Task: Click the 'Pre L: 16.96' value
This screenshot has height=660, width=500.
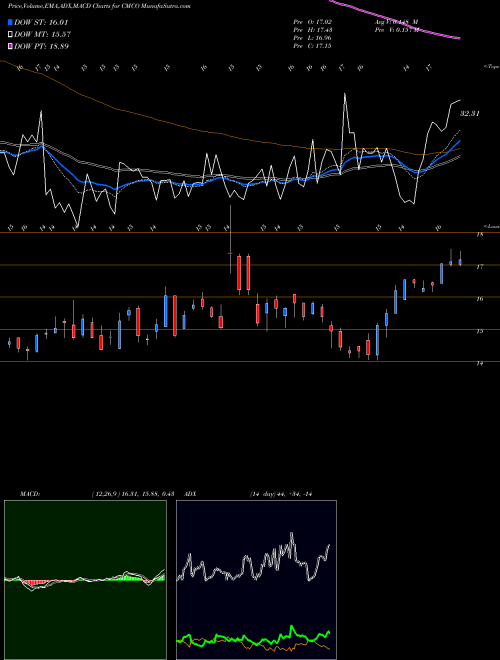Action: (x=312, y=38)
